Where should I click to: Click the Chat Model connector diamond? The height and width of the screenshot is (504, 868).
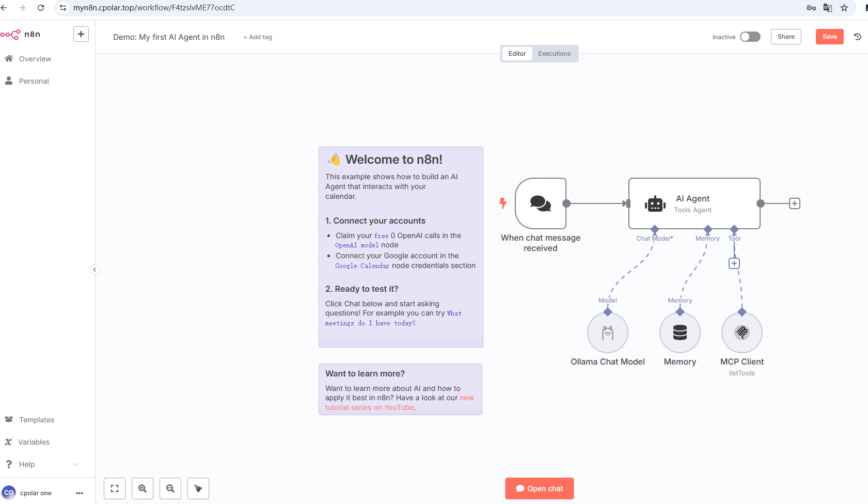click(655, 229)
